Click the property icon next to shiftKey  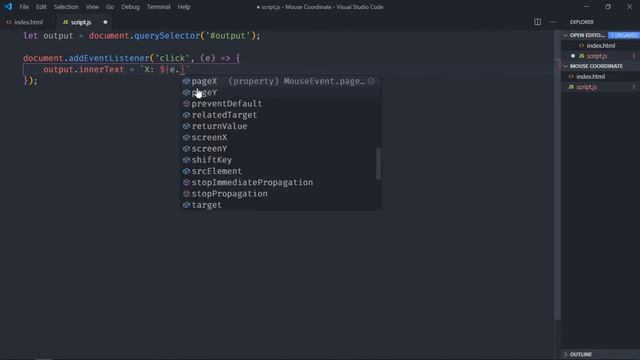[186, 160]
